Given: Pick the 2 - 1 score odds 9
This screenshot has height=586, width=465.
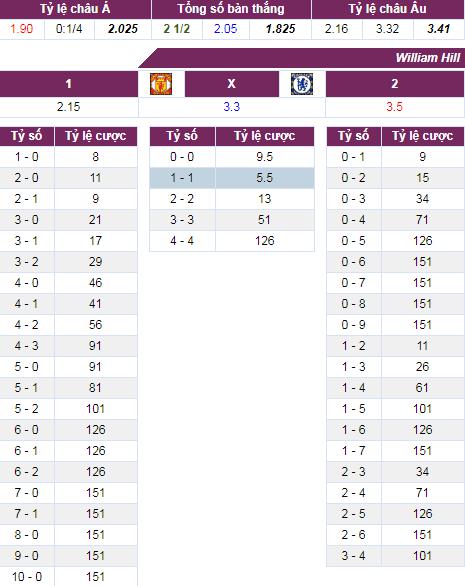Looking at the screenshot, I should coord(96,199).
